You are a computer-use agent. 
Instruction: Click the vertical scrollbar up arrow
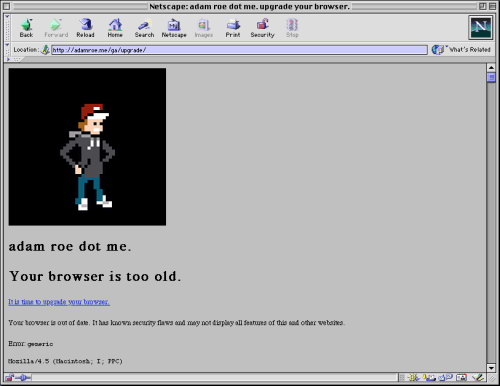(491, 68)
